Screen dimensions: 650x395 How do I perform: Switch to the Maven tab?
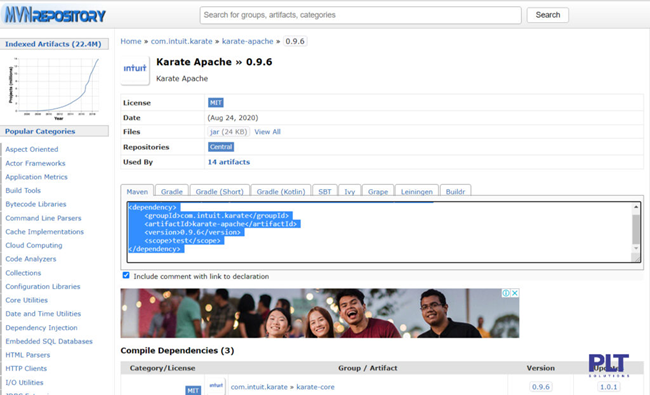tap(137, 191)
